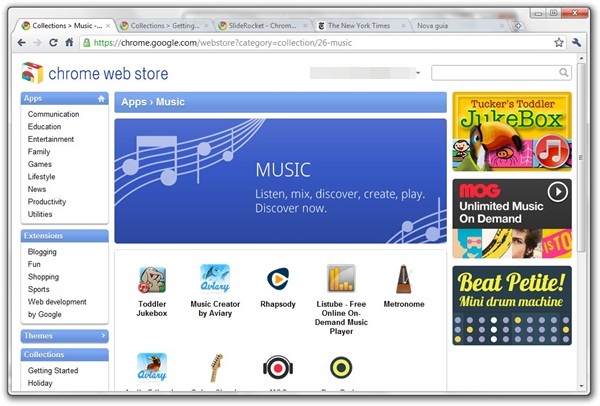Viewport: 600px width, 406px height.
Task: Bookmark this page with the star icon
Action: click(559, 42)
